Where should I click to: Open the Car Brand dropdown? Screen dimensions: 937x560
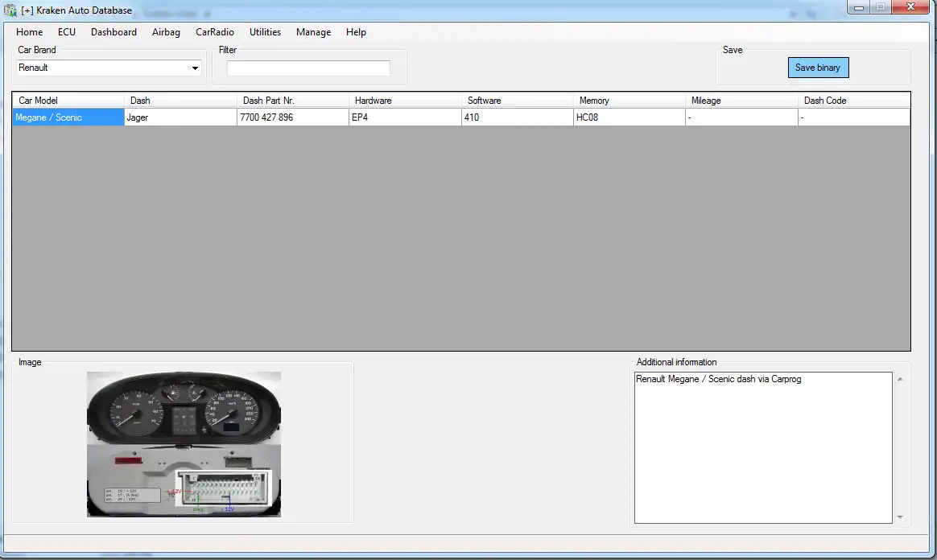click(x=195, y=68)
